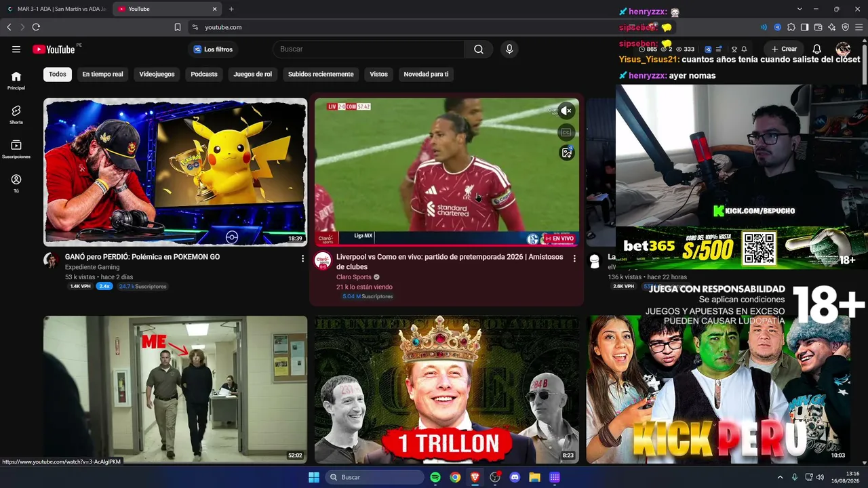Open the YouTube guide hamburger menu
This screenshot has height=488, width=868.
(16, 49)
